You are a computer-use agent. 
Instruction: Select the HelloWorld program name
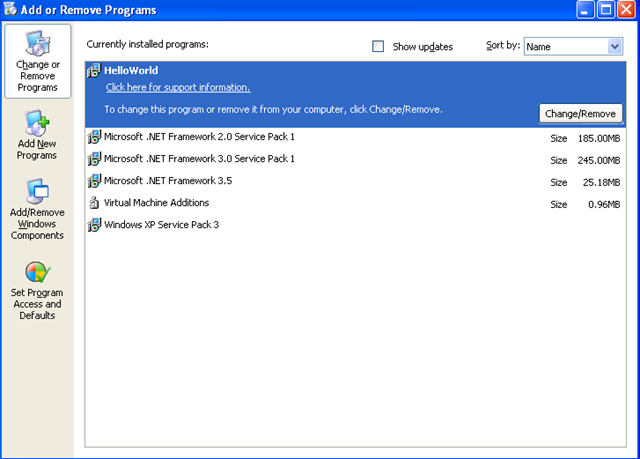[x=131, y=71]
